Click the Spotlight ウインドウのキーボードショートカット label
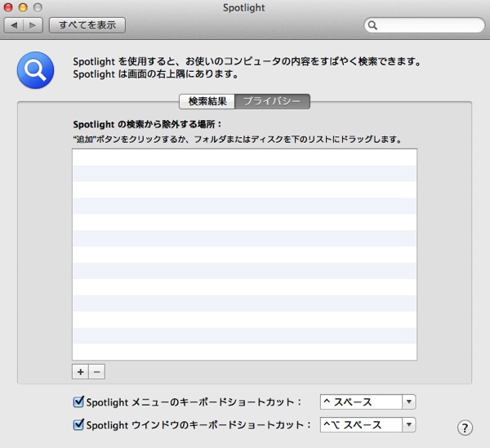 [x=198, y=425]
